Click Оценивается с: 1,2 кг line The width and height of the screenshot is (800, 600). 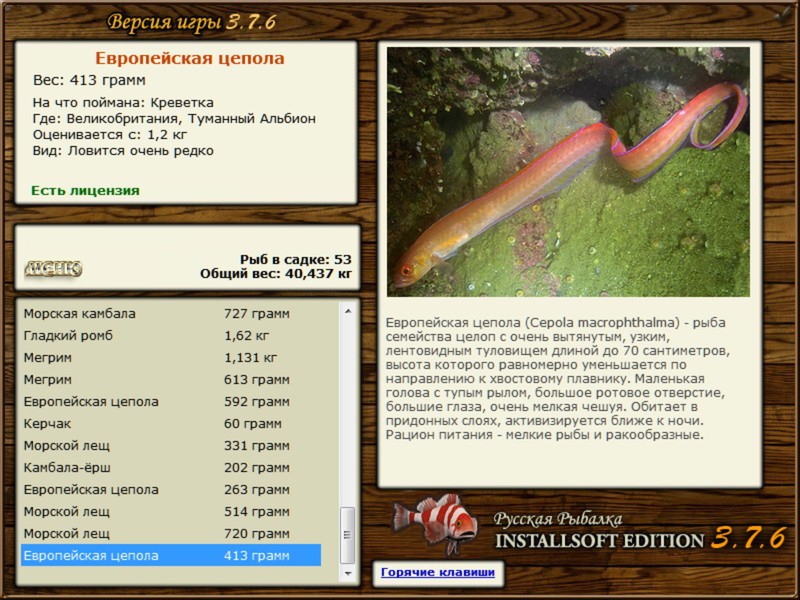110,135
